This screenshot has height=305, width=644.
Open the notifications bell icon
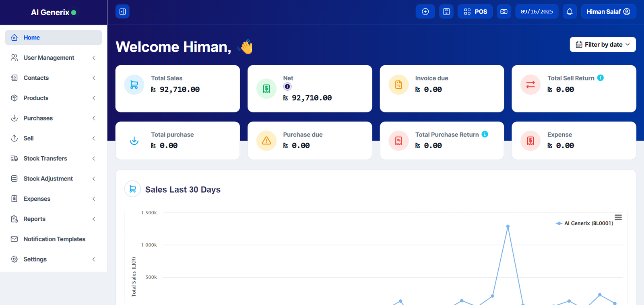pyautogui.click(x=569, y=12)
